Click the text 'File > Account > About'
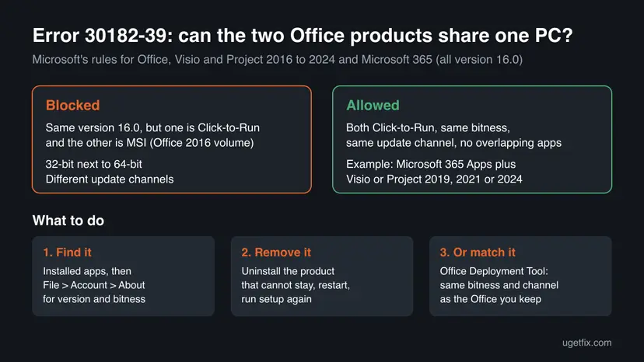The height and width of the screenshot is (362, 644). [94, 285]
